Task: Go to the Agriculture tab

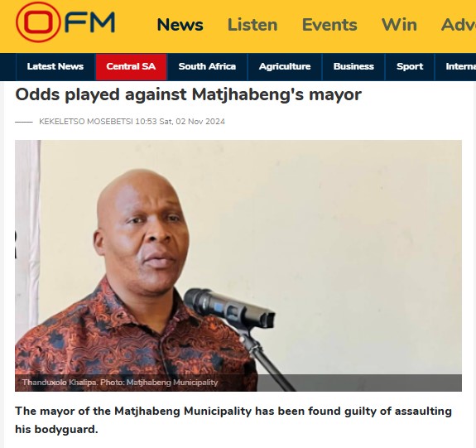Action: 285,66
